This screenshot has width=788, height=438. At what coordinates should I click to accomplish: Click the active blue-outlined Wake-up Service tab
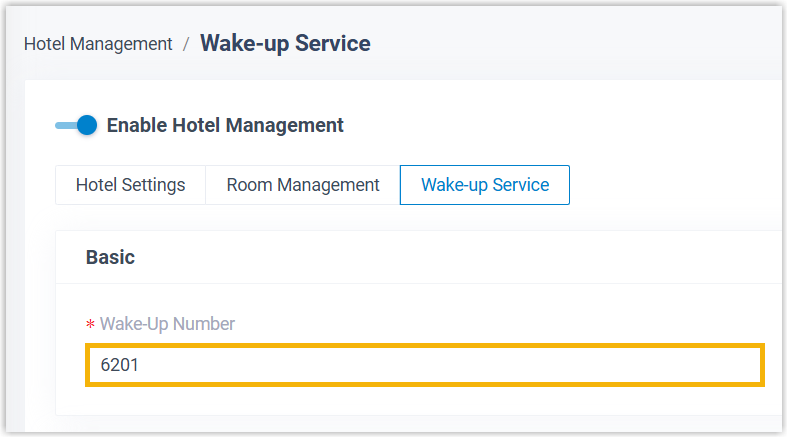(x=484, y=185)
